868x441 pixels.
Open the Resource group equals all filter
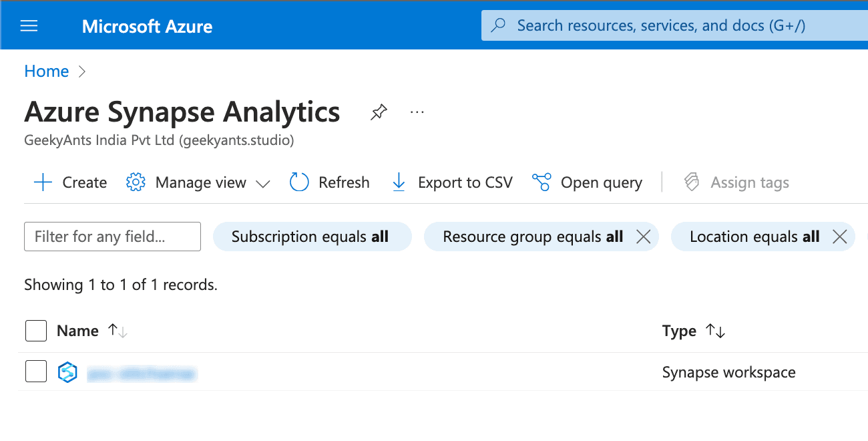532,237
